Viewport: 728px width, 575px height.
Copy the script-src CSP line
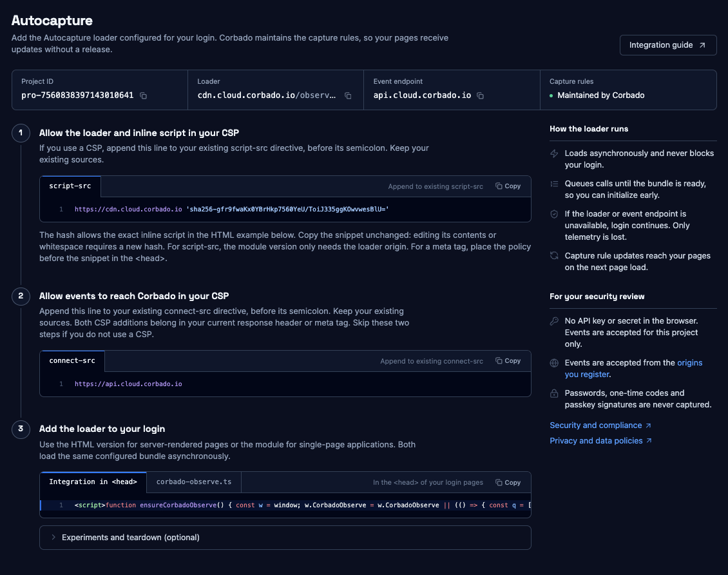click(508, 186)
